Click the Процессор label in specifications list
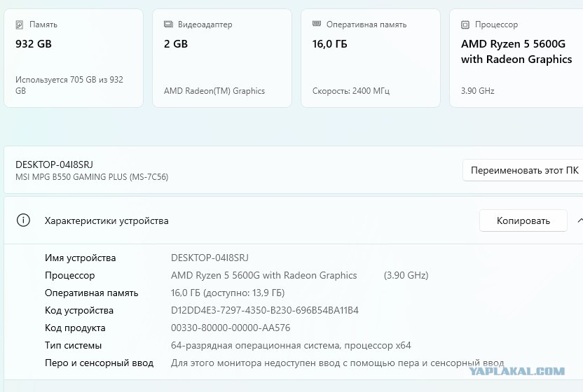 (70, 275)
